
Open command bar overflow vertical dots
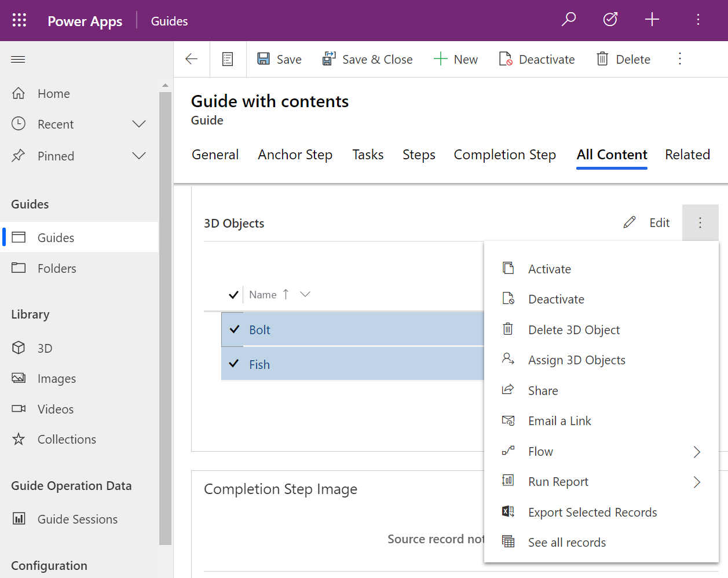(x=680, y=58)
